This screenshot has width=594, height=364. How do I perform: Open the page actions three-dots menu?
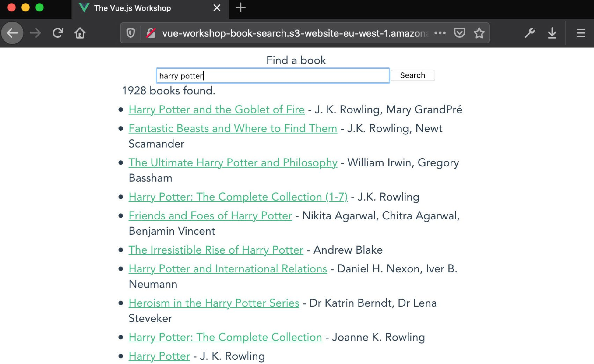[440, 33]
